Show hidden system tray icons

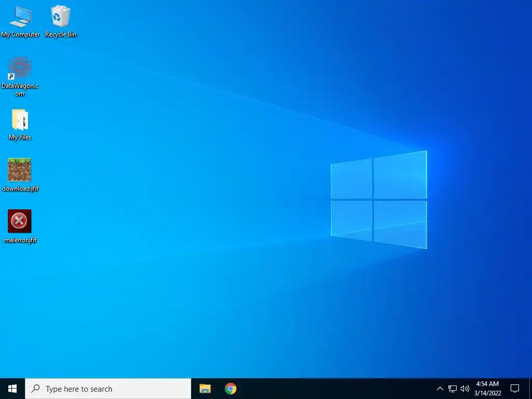tap(440, 389)
